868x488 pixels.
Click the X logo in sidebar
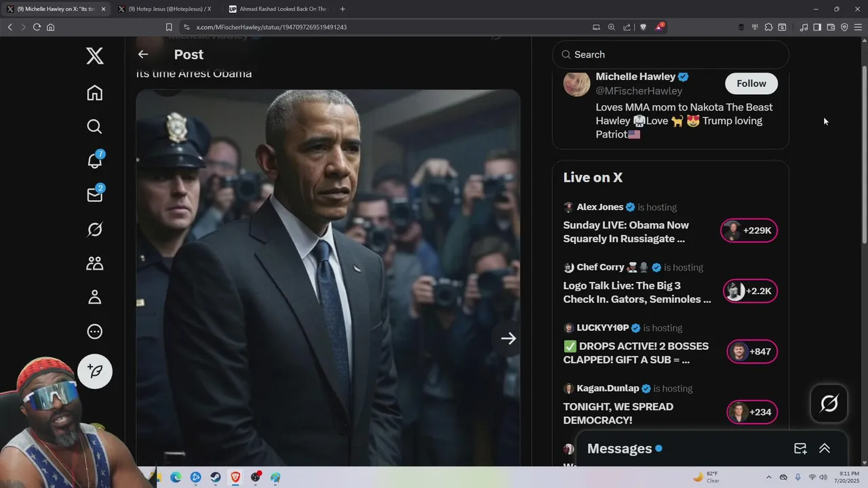(95, 56)
